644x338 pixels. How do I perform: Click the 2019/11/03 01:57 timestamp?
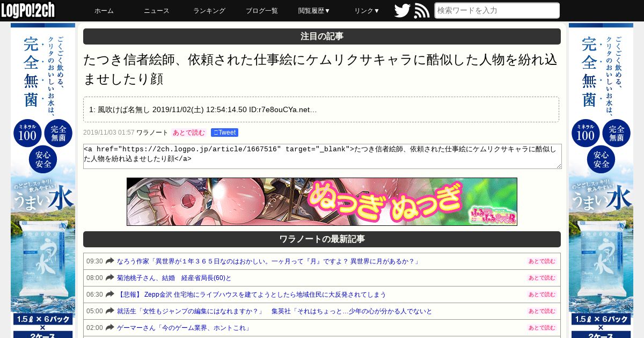pyautogui.click(x=109, y=133)
